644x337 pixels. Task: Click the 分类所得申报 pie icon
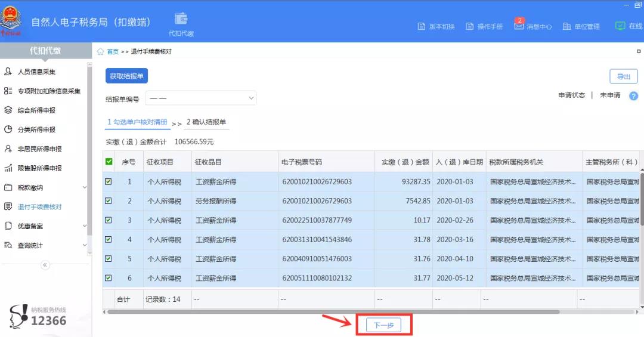pyautogui.click(x=8, y=129)
